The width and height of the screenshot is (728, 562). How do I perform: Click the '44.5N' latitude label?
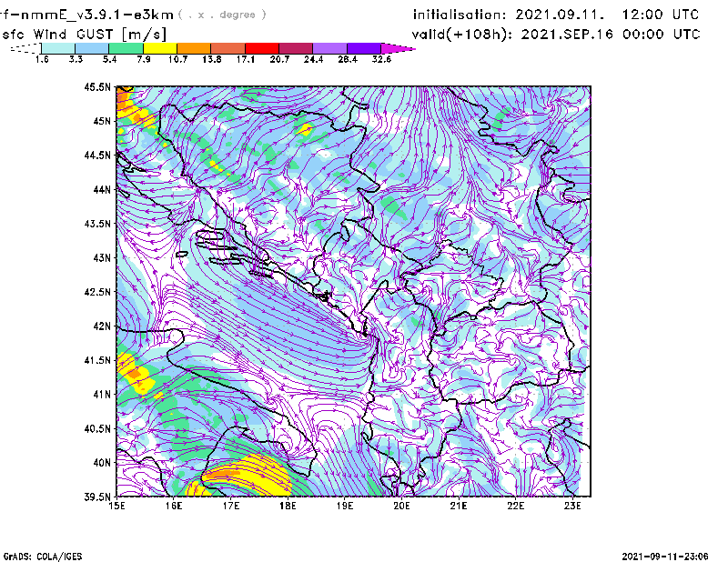(97, 155)
